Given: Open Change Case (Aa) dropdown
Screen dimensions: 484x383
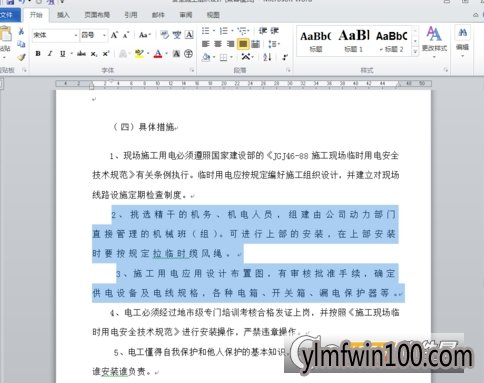Looking at the screenshot, I should 145,35.
